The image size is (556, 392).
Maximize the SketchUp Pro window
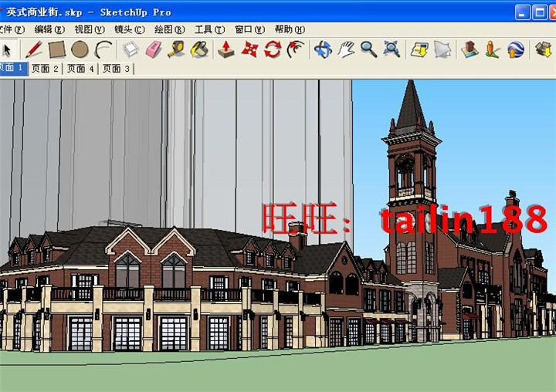[x=540, y=13]
